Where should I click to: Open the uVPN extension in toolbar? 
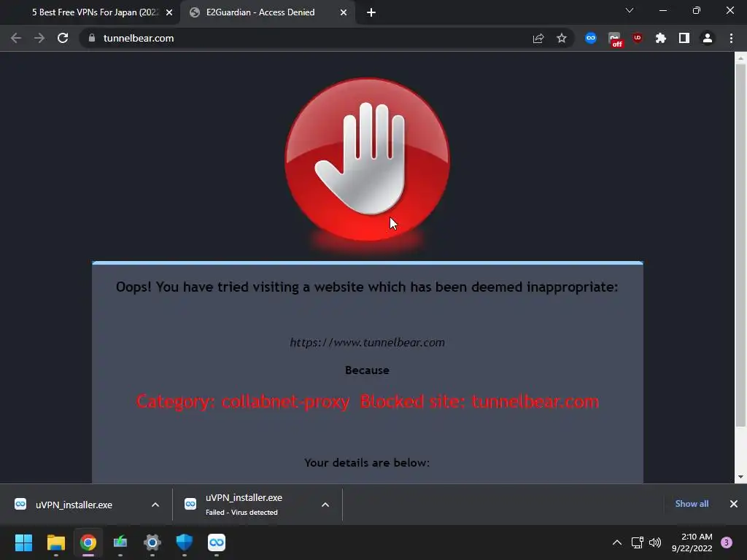pos(591,38)
